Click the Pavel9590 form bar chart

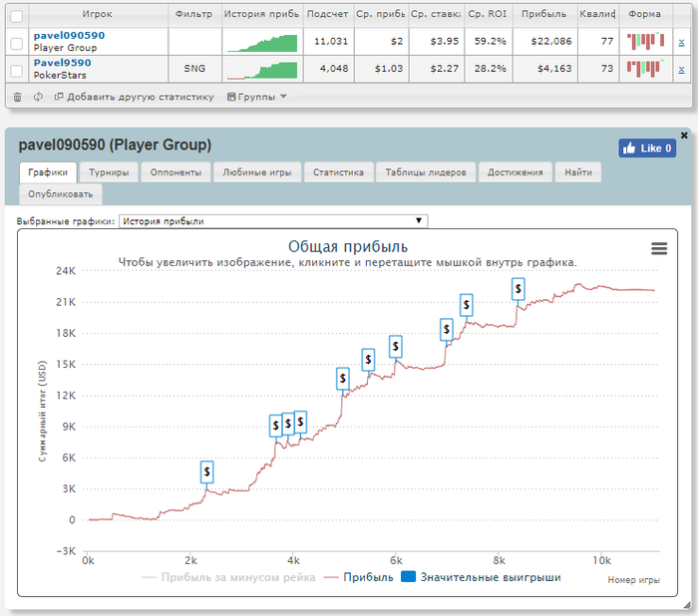pos(645,68)
